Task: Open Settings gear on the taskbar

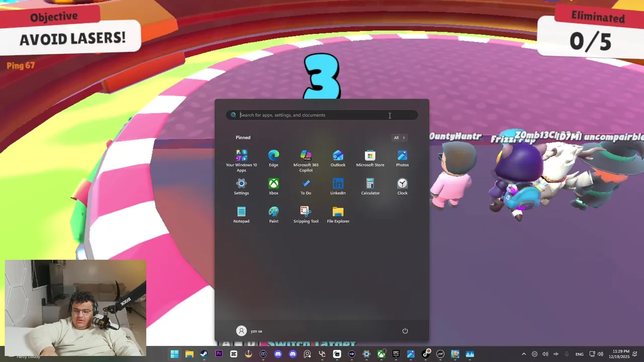Action: point(366,354)
